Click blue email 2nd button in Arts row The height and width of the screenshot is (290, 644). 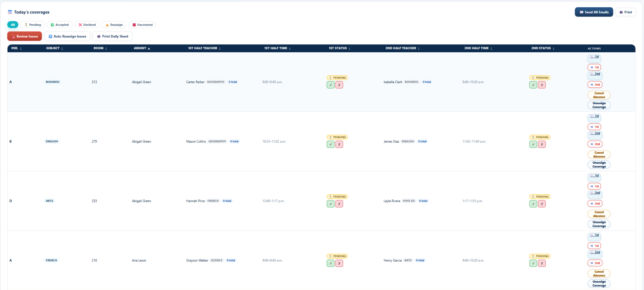(595, 195)
